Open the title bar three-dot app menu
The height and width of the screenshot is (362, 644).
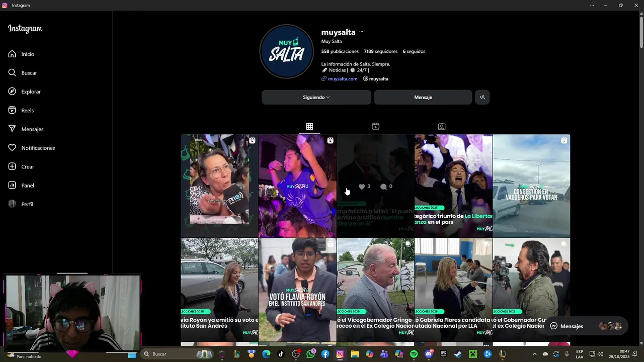coord(592,5)
